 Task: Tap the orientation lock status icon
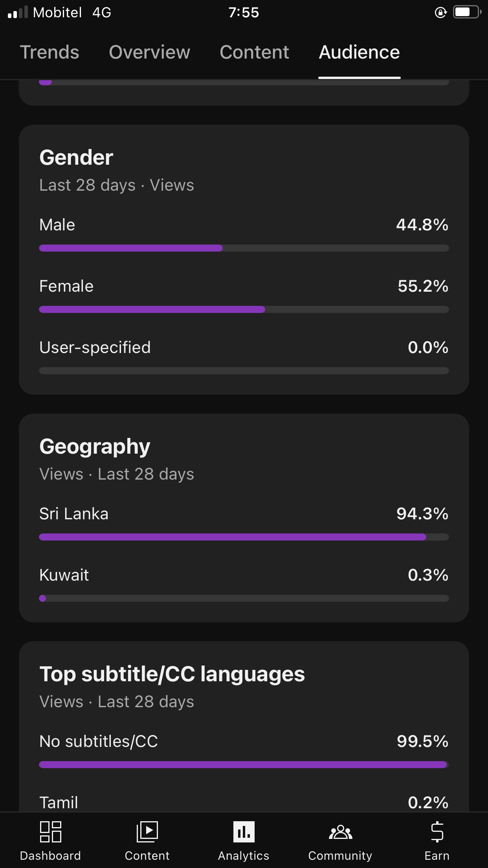[440, 13]
